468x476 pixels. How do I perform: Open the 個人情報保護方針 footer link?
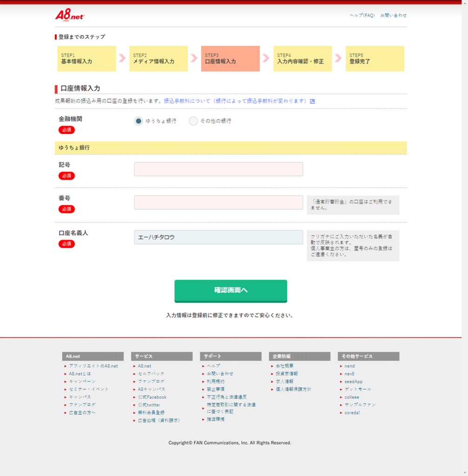293,389
